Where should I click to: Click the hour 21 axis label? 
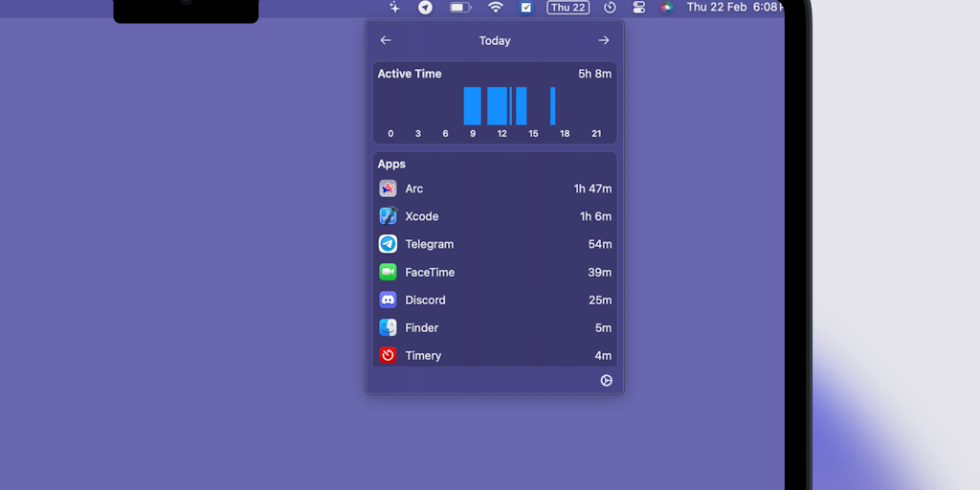[x=596, y=134]
